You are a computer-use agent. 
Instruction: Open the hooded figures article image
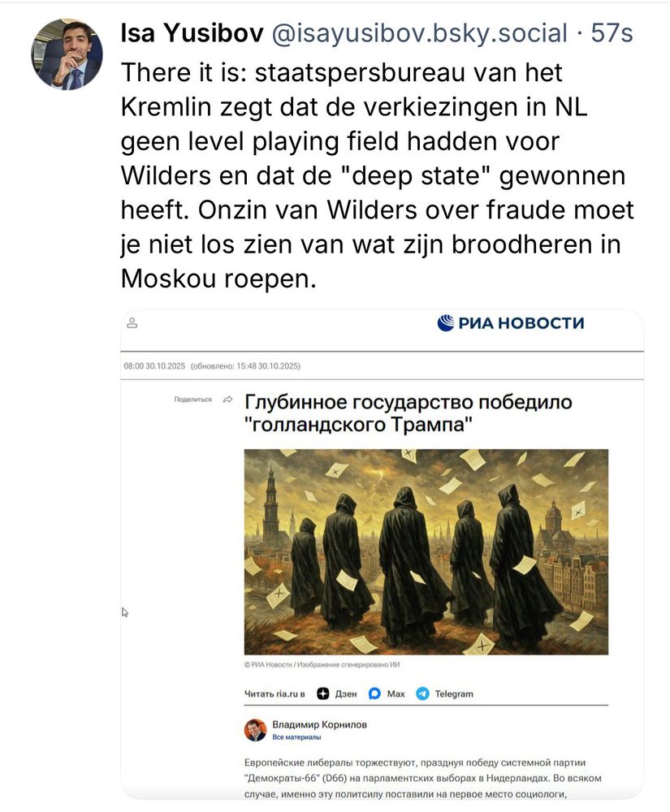click(426, 552)
